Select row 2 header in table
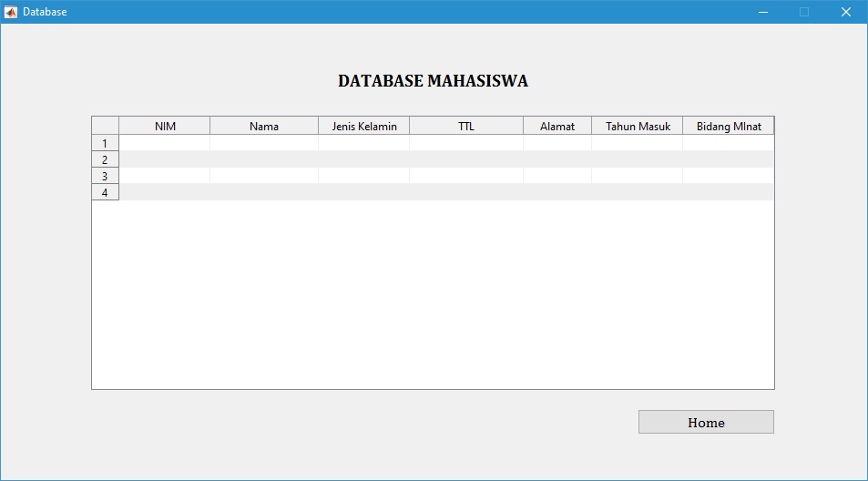 pos(106,159)
